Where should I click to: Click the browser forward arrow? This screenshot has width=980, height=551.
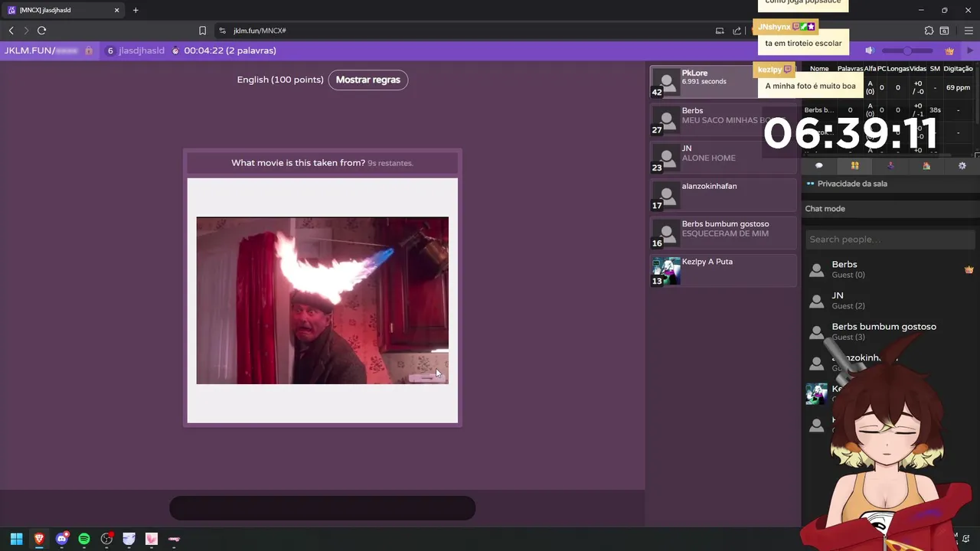pos(26,31)
